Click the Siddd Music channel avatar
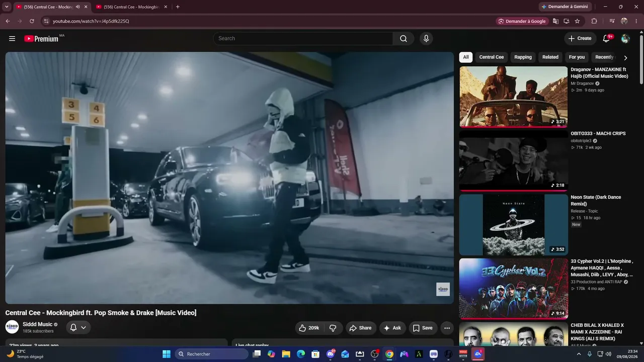This screenshot has height=362, width=644. [x=12, y=327]
